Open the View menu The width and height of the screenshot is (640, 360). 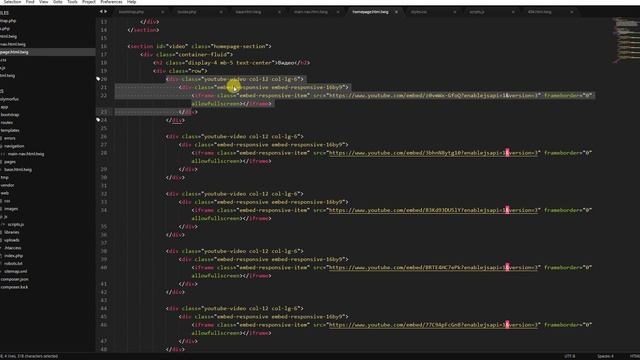pyautogui.click(x=43, y=2)
